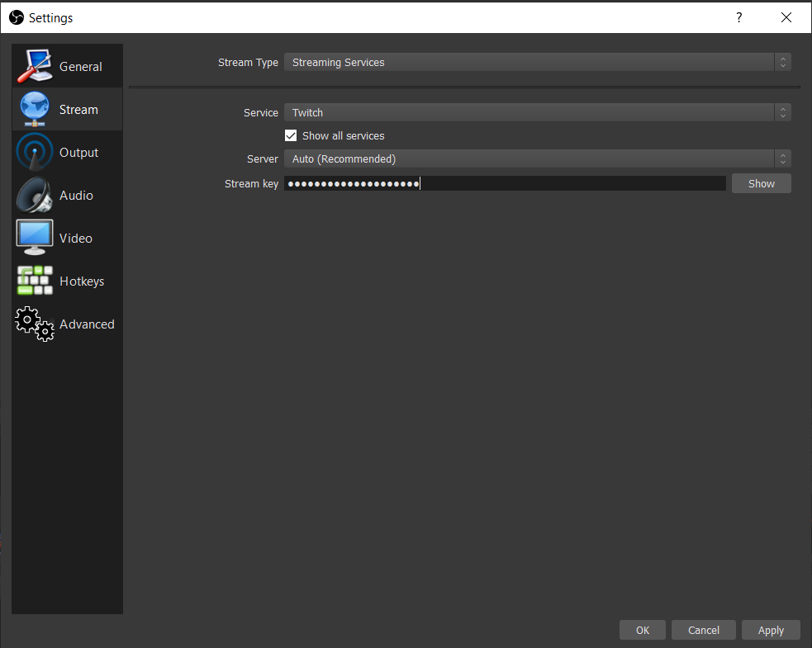The height and width of the screenshot is (648, 812).
Task: Open Hotkeys keyboard icon
Action: (35, 281)
